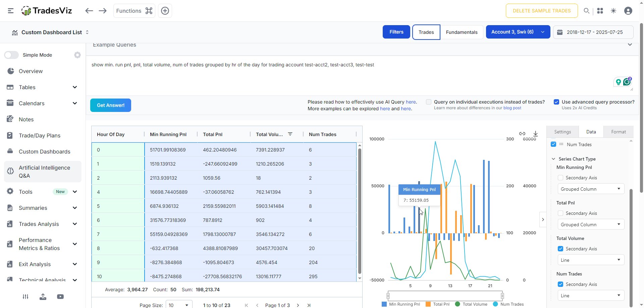
Task: Open the Functions shortcut button
Action: (x=134, y=11)
